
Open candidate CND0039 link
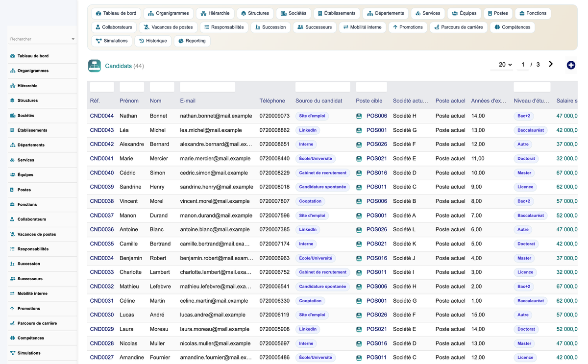coord(102,187)
